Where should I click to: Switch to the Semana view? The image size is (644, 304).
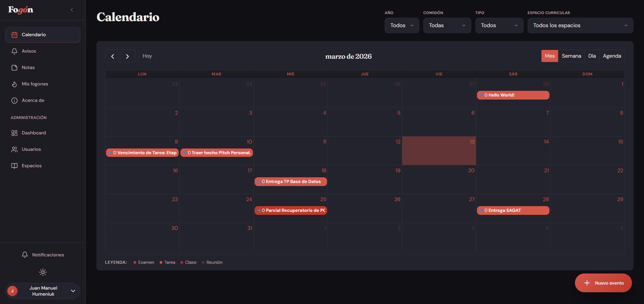pos(572,56)
